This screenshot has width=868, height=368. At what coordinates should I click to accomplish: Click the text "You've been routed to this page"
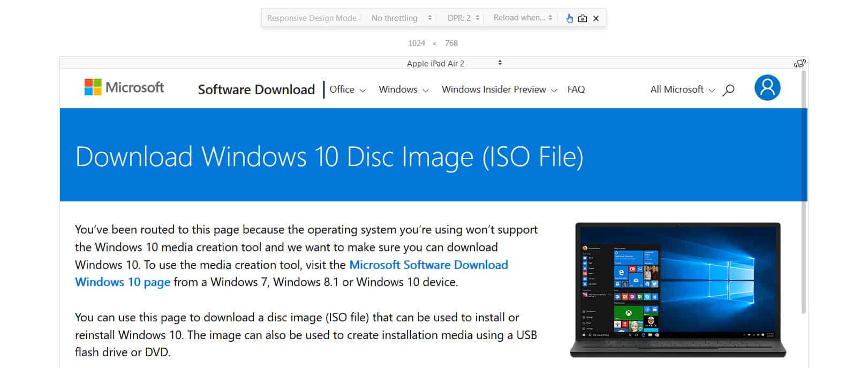pos(157,229)
